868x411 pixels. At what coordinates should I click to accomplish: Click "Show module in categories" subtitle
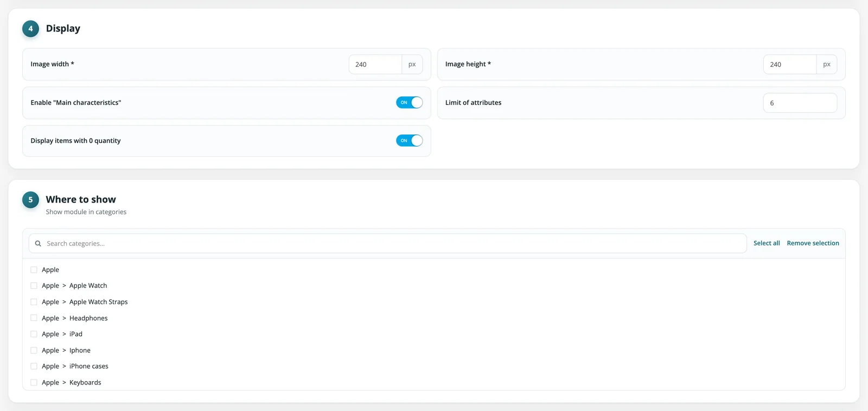(x=86, y=212)
